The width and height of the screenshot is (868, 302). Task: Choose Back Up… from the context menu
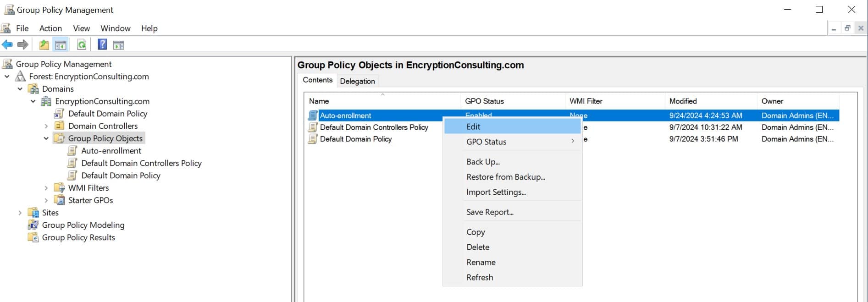[483, 162]
